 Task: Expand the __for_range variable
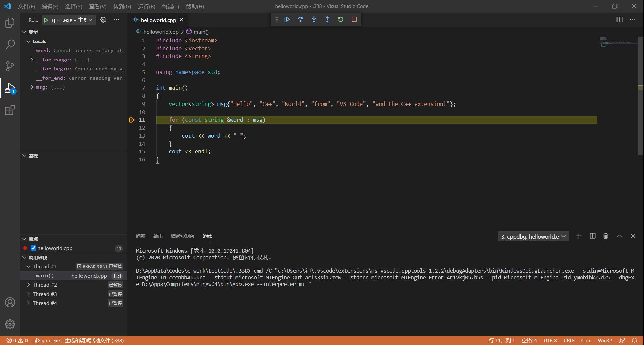[32, 60]
